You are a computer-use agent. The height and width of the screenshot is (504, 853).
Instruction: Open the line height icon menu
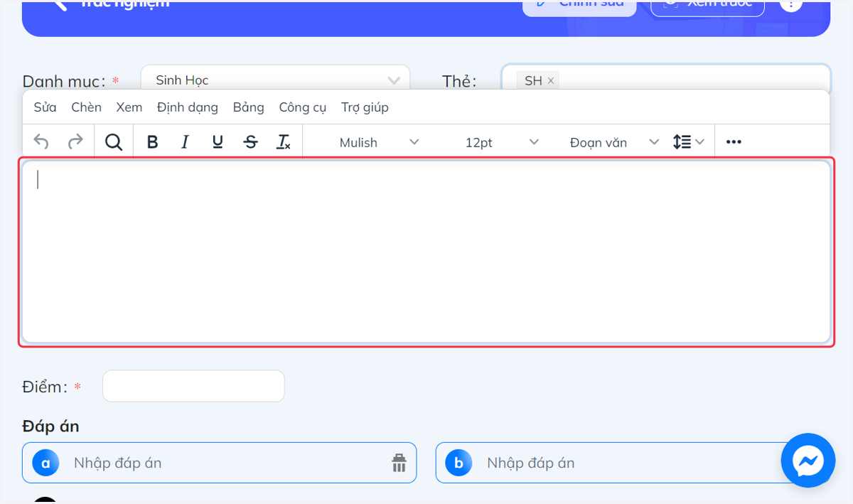click(688, 142)
